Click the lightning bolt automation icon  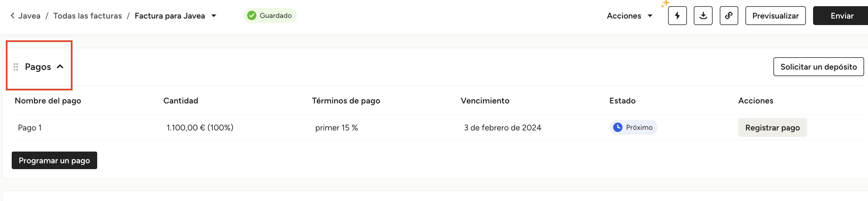pos(677,16)
